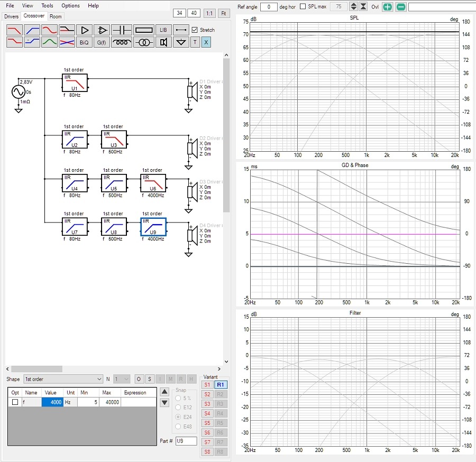Open the Options menu
Image resolution: width=476 pixels, height=462 pixels.
70,5
